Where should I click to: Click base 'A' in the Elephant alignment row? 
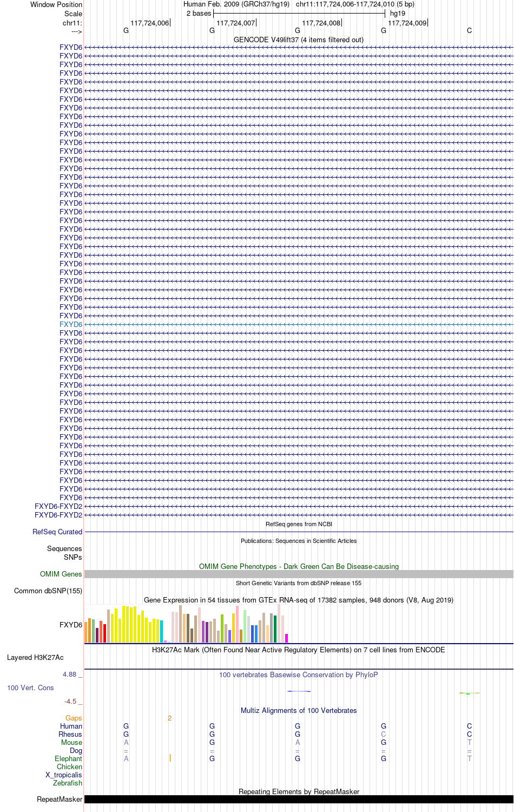126,759
